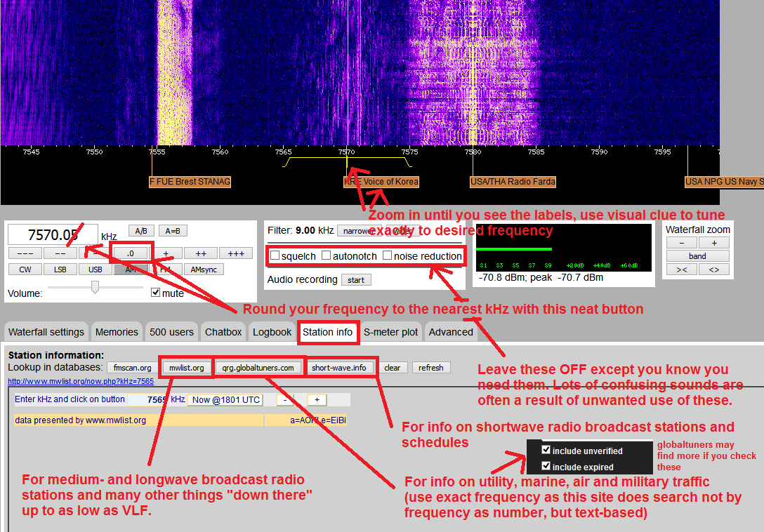Click the 'USA NPG US Navy' station label
Image resolution: width=764 pixels, height=532 pixels.
[x=724, y=182]
